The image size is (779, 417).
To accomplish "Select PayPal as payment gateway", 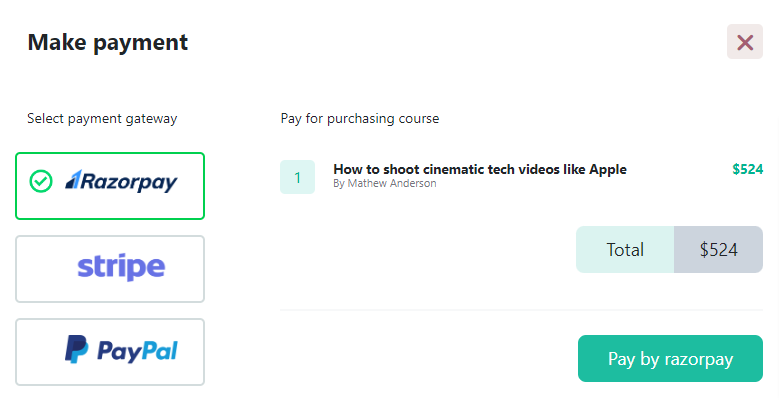I will point(110,351).
